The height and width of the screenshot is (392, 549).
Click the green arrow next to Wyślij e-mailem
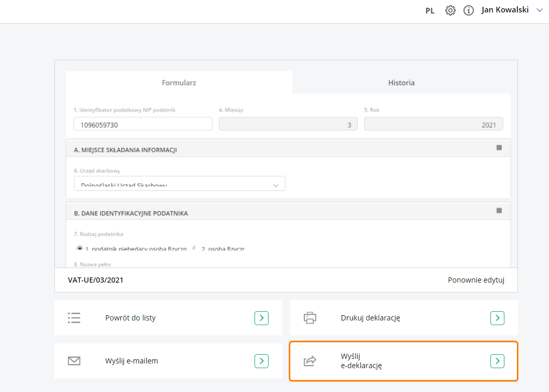point(261,361)
